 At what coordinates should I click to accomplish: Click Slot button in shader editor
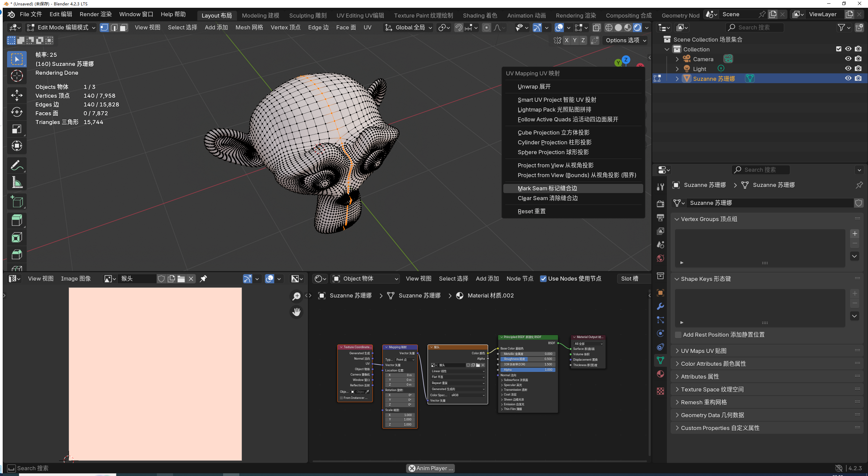633,279
